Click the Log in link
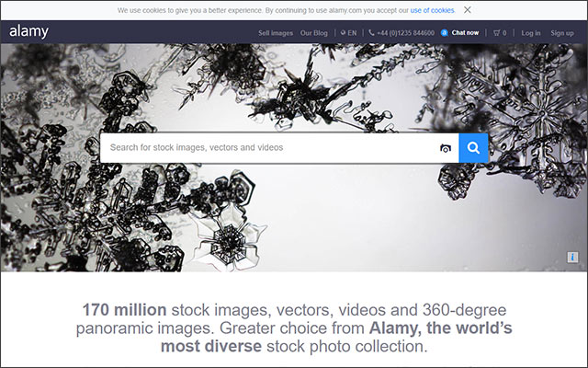This screenshot has width=588, height=368. (531, 32)
